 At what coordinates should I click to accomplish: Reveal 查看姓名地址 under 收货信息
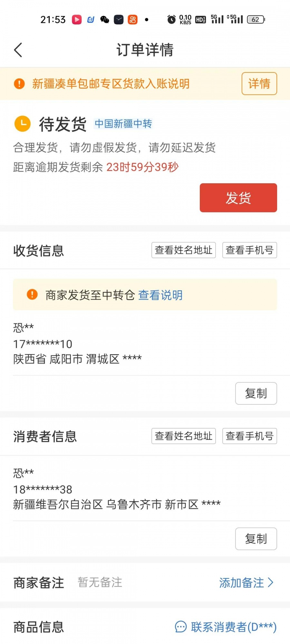(x=184, y=250)
